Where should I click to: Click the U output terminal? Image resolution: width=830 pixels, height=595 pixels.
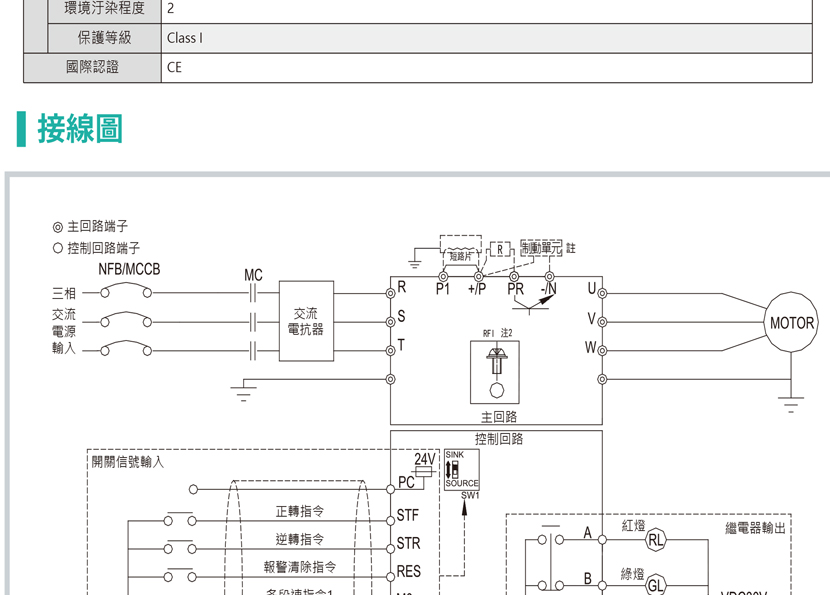pyautogui.click(x=602, y=293)
